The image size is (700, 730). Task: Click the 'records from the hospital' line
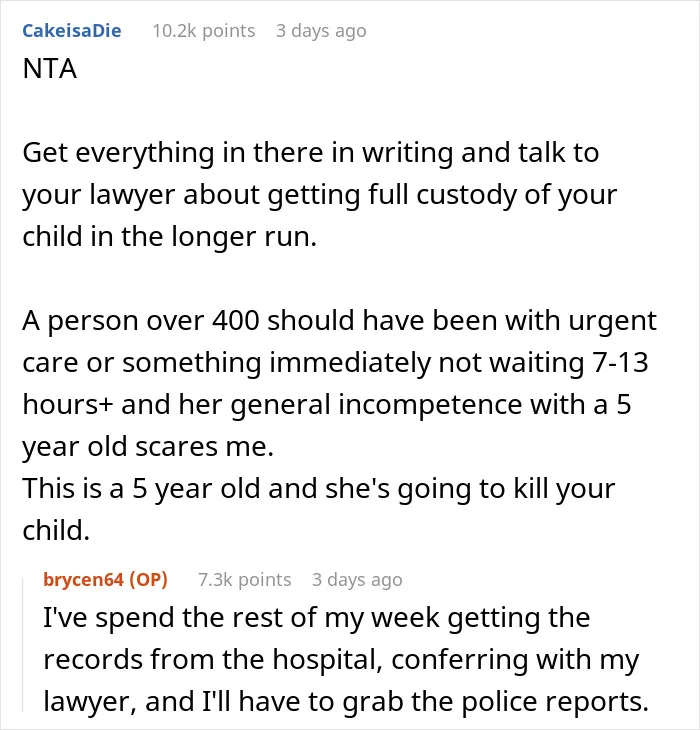tap(341, 660)
